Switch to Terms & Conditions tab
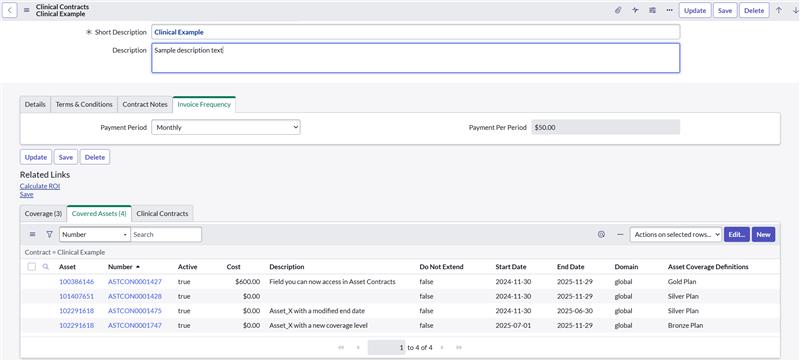Screen dimensions: 800x361 84,105
